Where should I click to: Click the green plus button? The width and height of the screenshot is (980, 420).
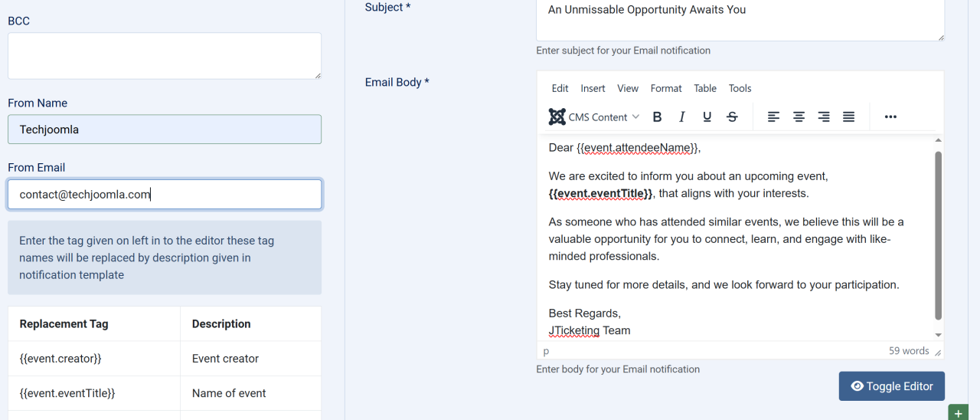[x=958, y=413]
